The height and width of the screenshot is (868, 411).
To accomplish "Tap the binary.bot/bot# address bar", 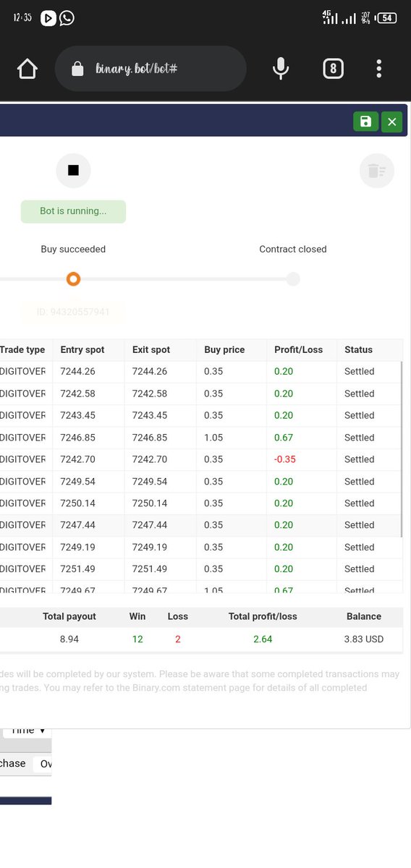I will [151, 69].
